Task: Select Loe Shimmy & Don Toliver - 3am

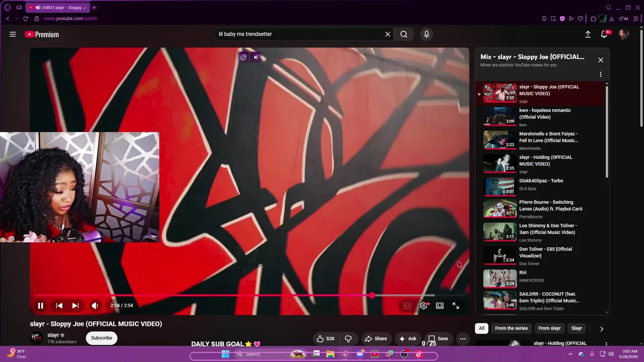Action: pos(541,232)
